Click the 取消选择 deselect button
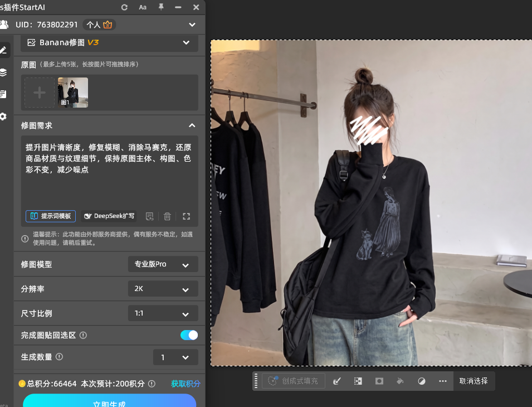Viewport: 532px width, 407px height. pos(474,381)
